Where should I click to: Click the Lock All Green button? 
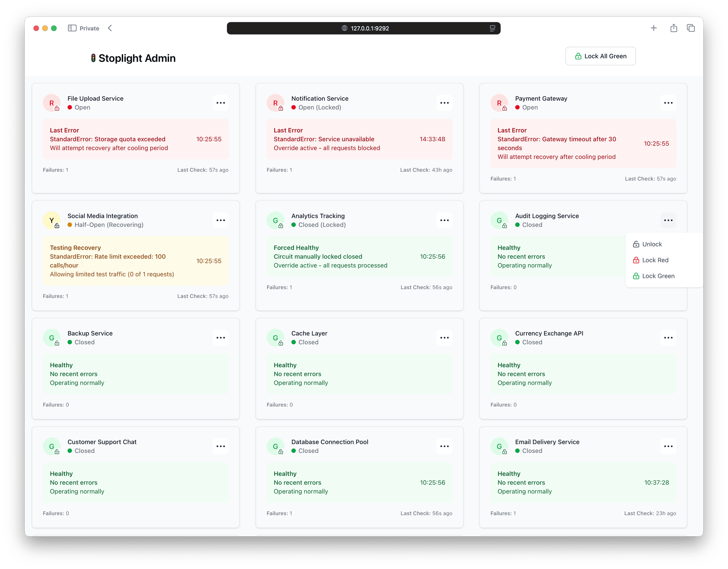pyautogui.click(x=600, y=56)
